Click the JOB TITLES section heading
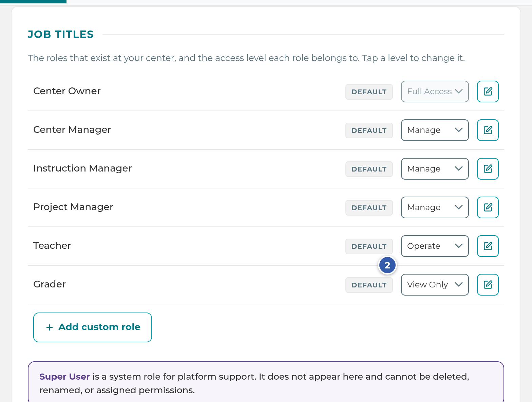Viewport: 532px width, 402px height. pos(60,35)
